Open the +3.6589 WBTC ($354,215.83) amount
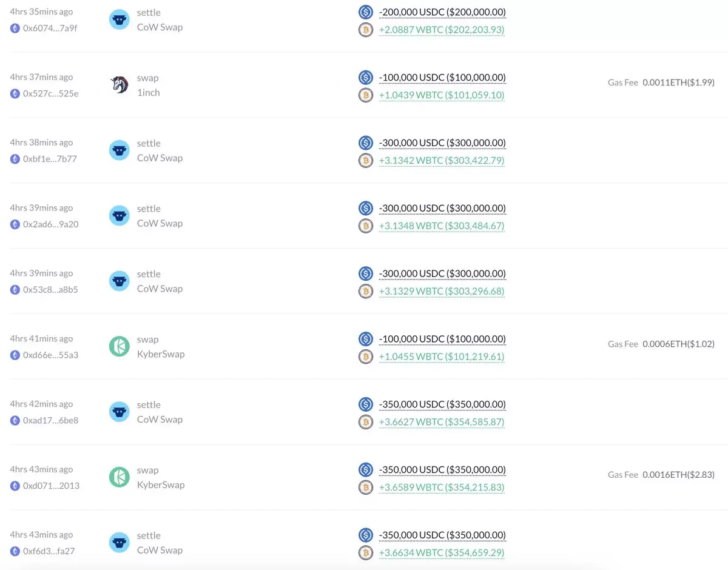This screenshot has width=728, height=570. pyautogui.click(x=442, y=488)
